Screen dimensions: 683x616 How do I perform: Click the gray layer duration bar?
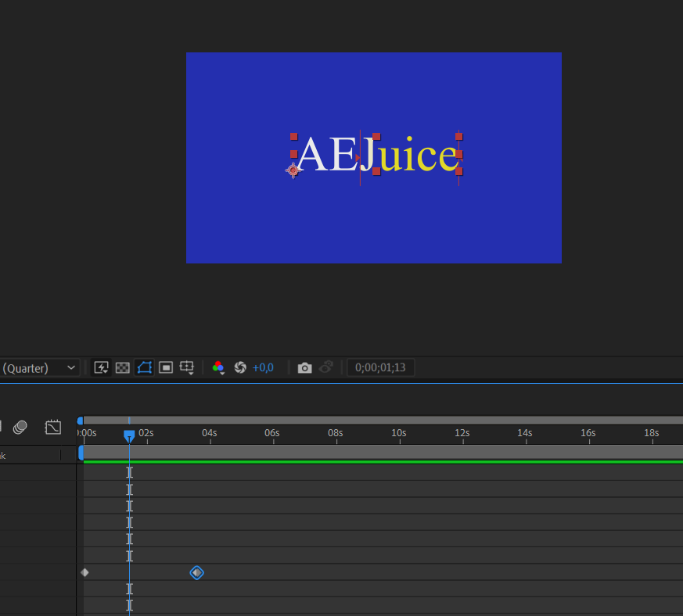[x=383, y=453]
